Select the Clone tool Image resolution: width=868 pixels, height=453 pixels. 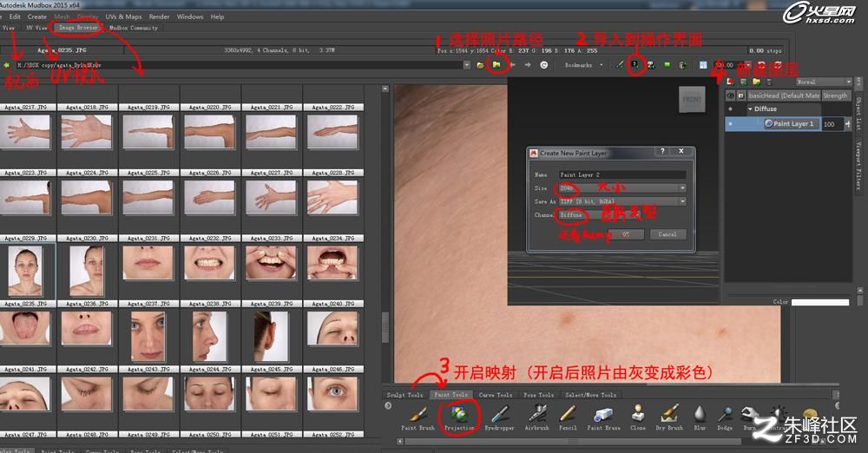[638, 418]
